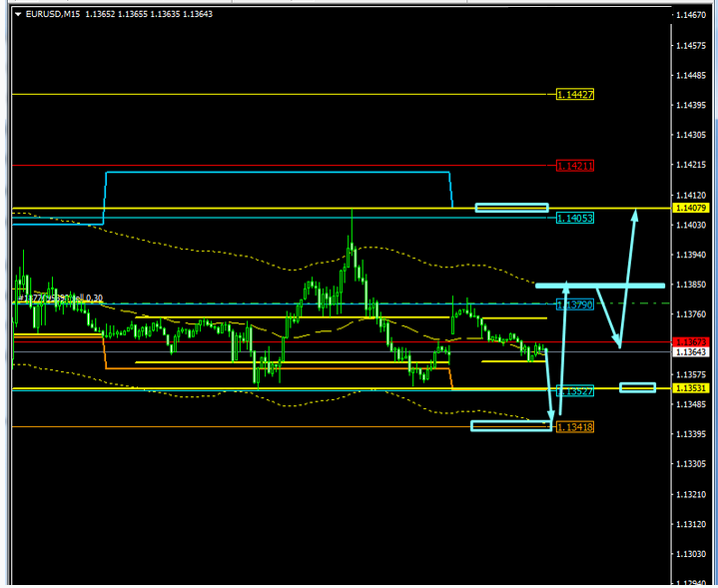
Task: Click the yellow-highlighted 1.14079 axis price
Action: [691, 208]
